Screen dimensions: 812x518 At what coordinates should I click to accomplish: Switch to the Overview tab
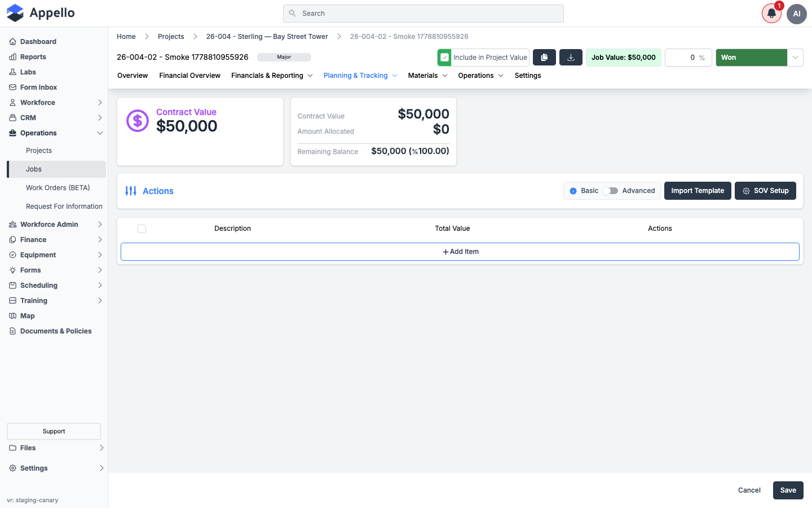point(133,76)
